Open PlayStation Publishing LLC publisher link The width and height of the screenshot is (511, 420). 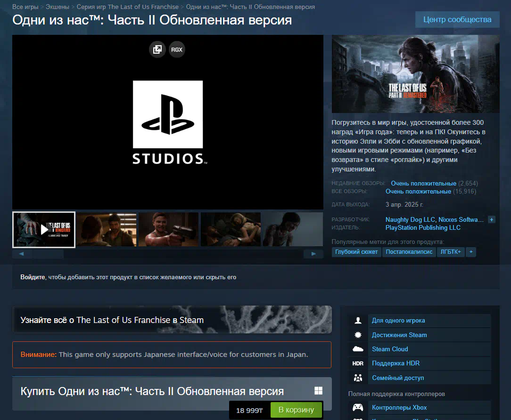click(x=423, y=227)
